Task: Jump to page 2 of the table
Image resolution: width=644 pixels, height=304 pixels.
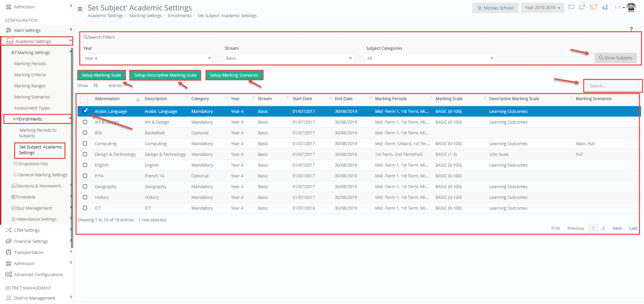Action: [603, 228]
